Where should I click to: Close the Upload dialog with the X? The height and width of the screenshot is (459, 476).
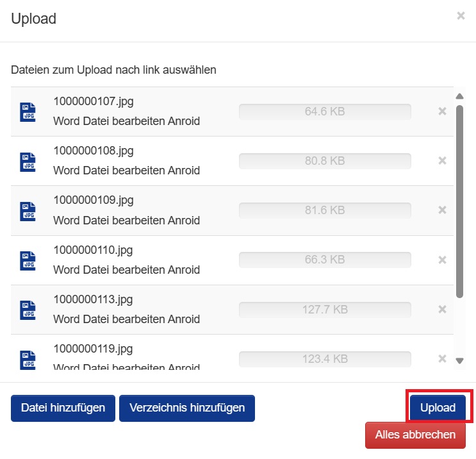(x=461, y=15)
